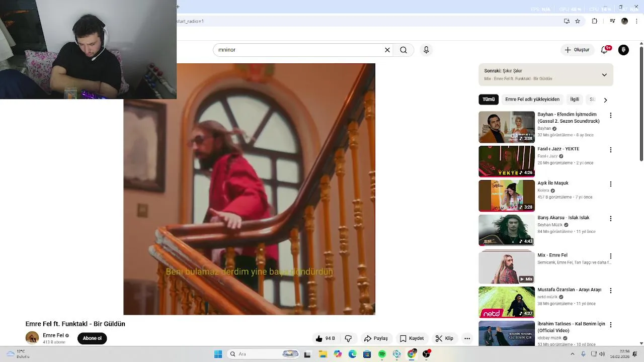Bookmark this page with the star icon
This screenshot has width=644, height=362.
[x=578, y=21]
